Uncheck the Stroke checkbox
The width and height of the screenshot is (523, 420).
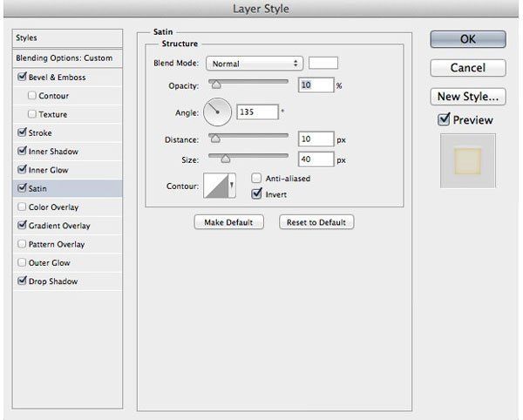[22, 132]
